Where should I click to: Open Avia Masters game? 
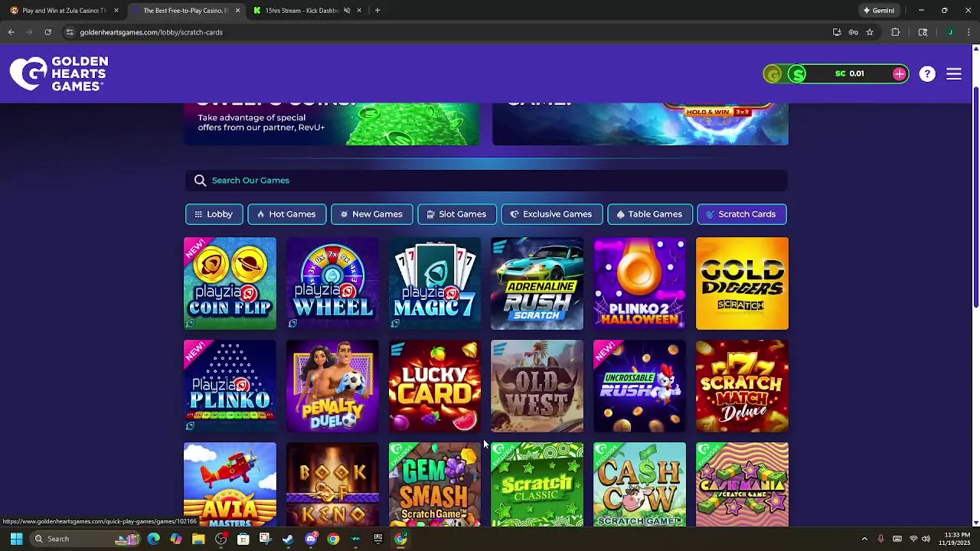[230, 484]
